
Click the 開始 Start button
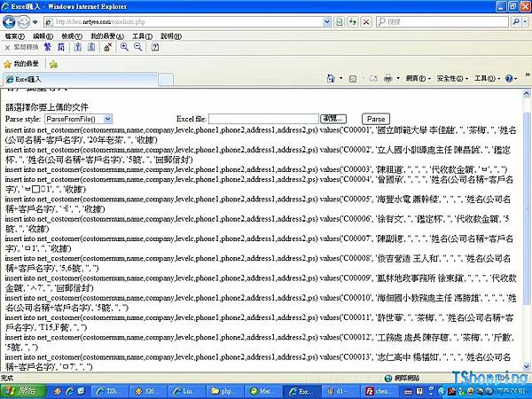tap(23, 392)
